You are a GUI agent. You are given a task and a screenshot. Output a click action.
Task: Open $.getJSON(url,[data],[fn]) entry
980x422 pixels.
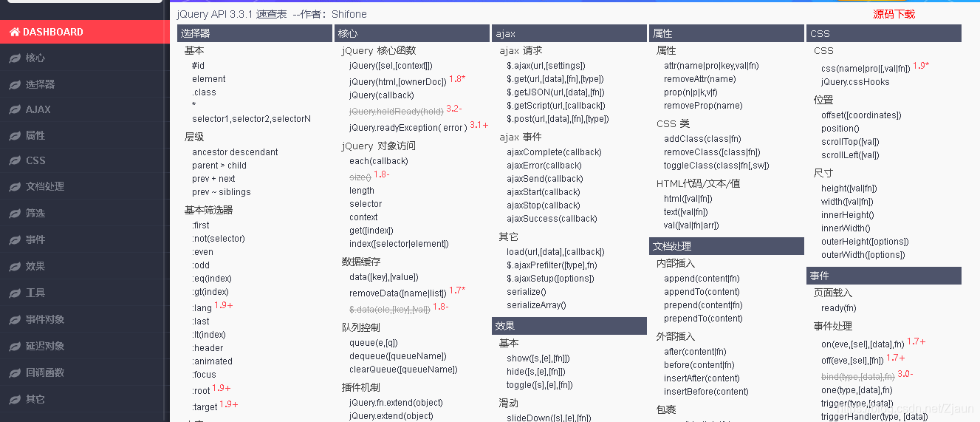[x=555, y=92]
